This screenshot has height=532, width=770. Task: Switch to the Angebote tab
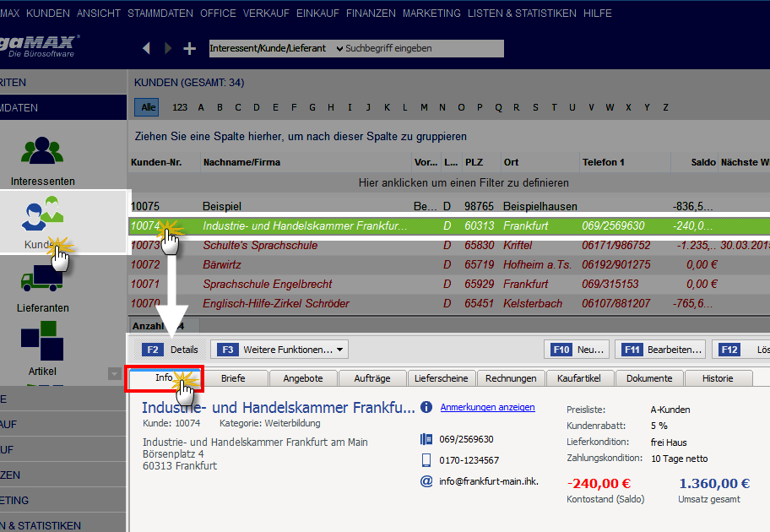(303, 378)
